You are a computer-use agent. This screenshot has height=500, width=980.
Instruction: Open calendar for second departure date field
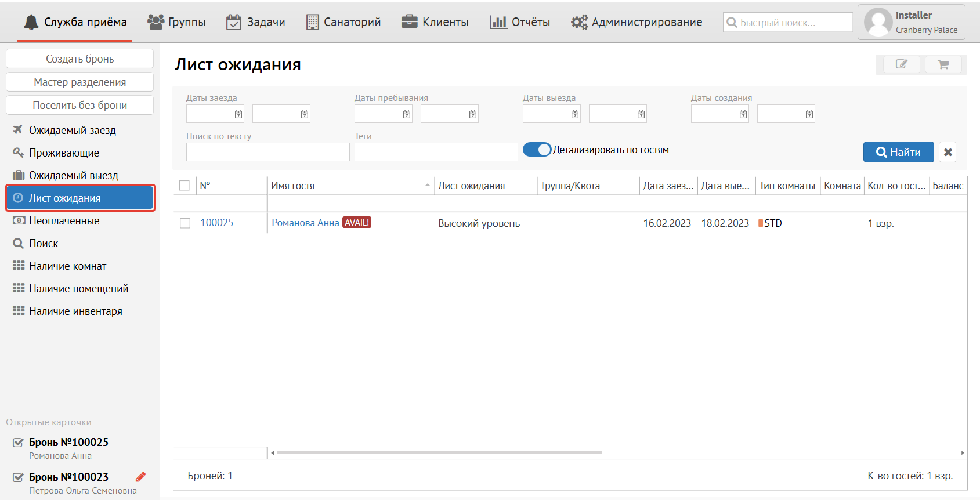pos(641,114)
